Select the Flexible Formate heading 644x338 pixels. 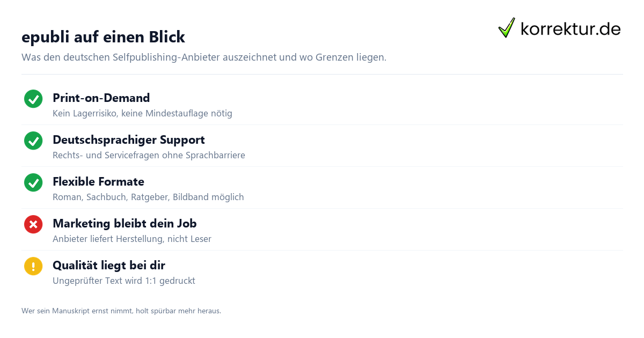pos(98,181)
